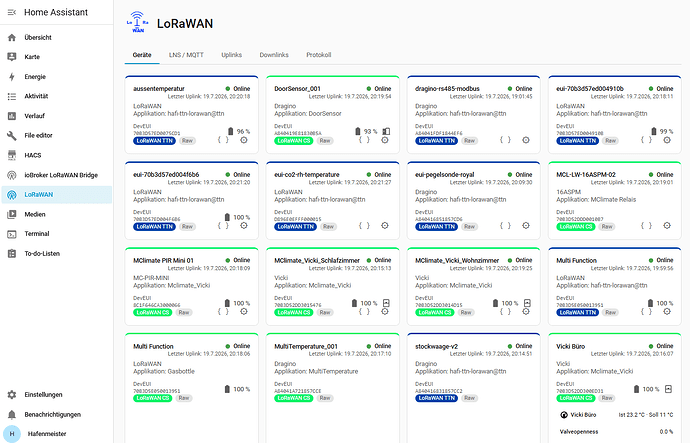Select the stockwaage-v2 device name

point(436,346)
